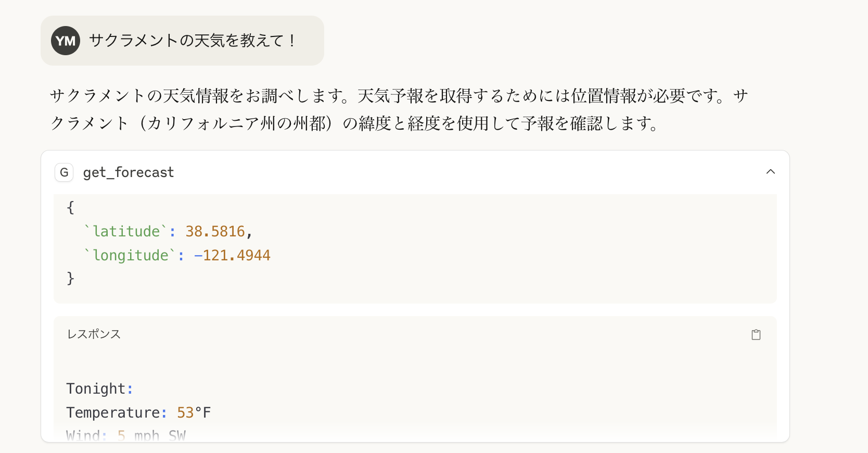The width and height of the screenshot is (868, 453).
Task: Click the reply line starting サクラメントの天気情報
Action: pyautogui.click(x=399, y=96)
